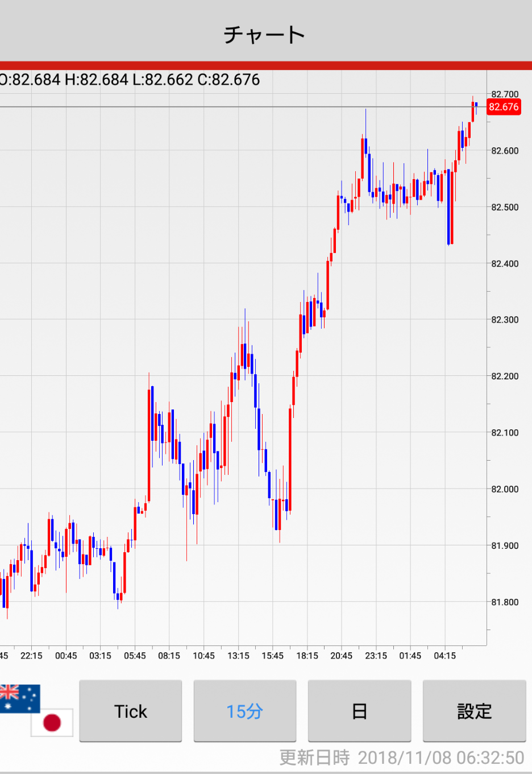Image resolution: width=532 pixels, height=774 pixels.
Task: Click the 82.500 price axis label
Action: pyautogui.click(x=505, y=208)
